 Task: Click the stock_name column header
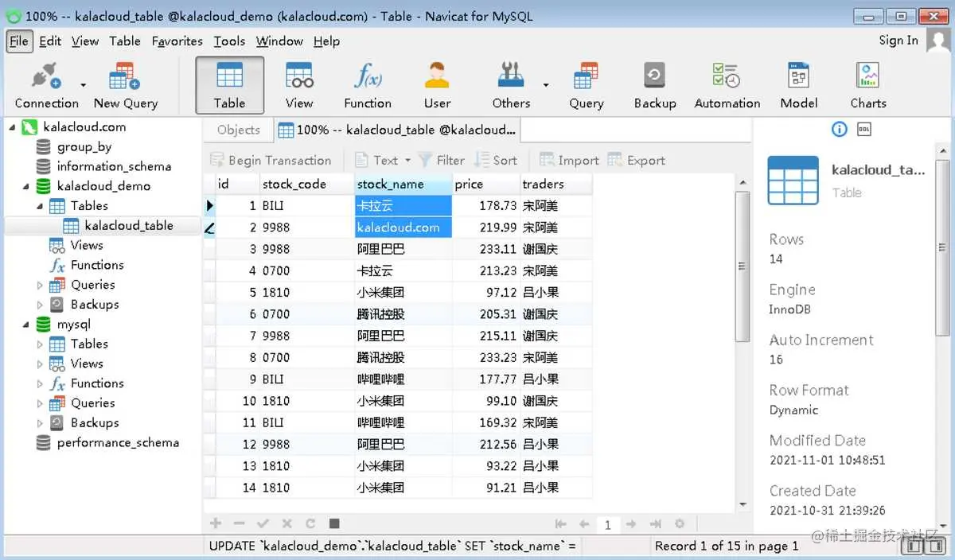coord(403,184)
